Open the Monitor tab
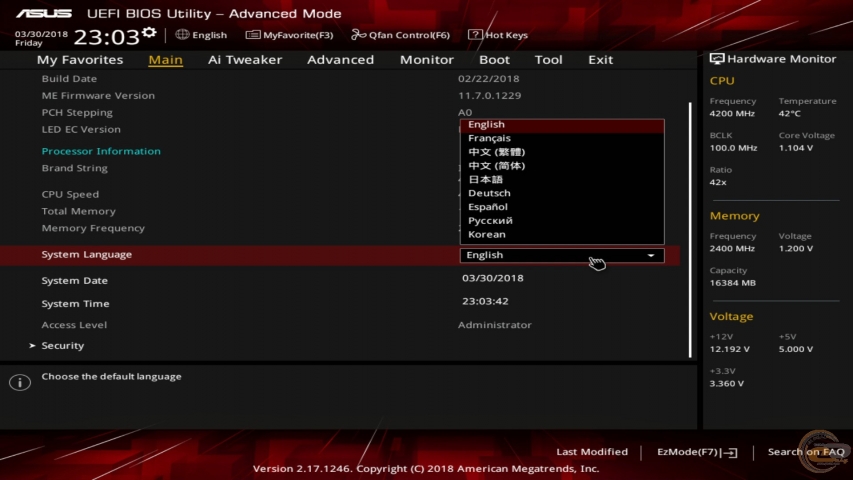 (426, 59)
